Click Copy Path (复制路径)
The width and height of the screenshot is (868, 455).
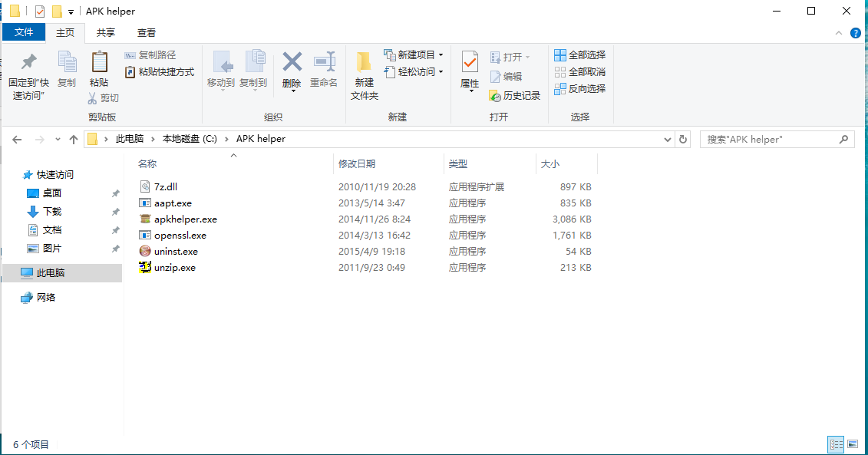(x=150, y=54)
